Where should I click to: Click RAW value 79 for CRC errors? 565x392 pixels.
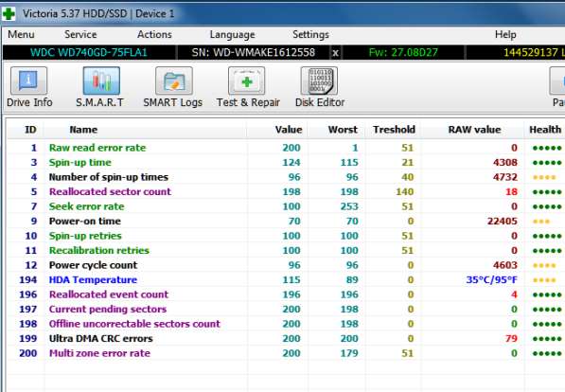tap(511, 339)
